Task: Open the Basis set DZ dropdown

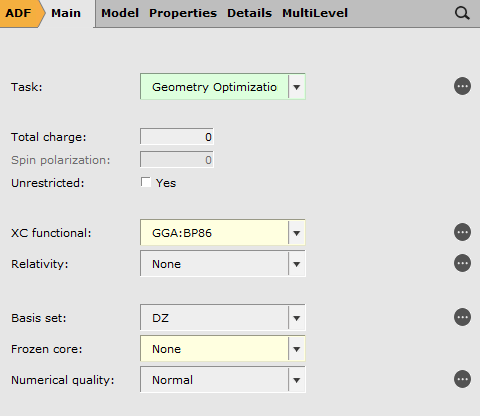Action: 223,318
